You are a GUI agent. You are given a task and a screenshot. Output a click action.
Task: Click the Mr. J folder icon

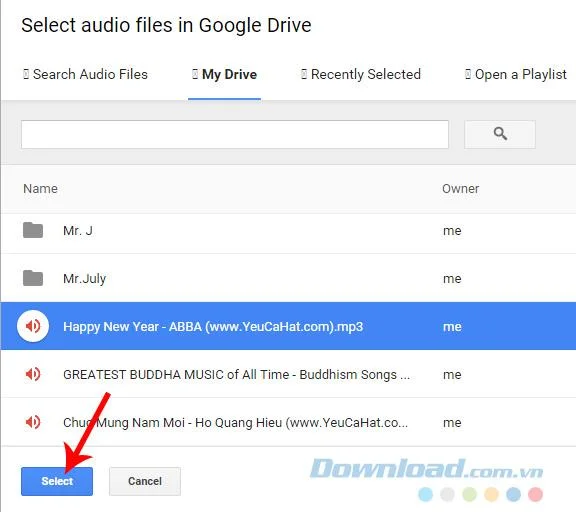point(33,230)
